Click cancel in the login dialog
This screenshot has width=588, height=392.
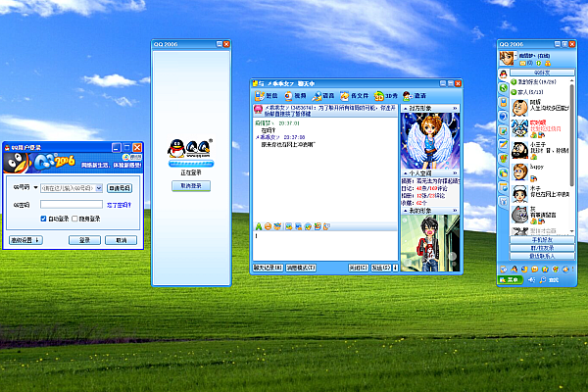121,240
